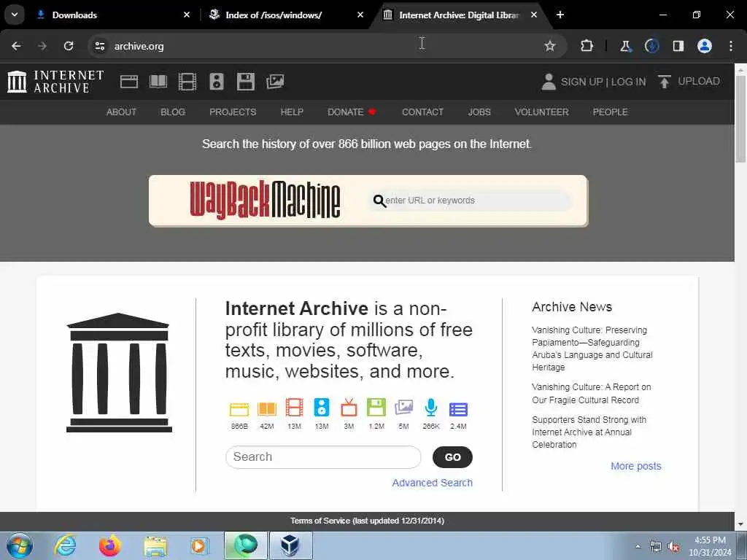Read Vanishing Culture: A Report news post
747x560 pixels.
point(591,393)
